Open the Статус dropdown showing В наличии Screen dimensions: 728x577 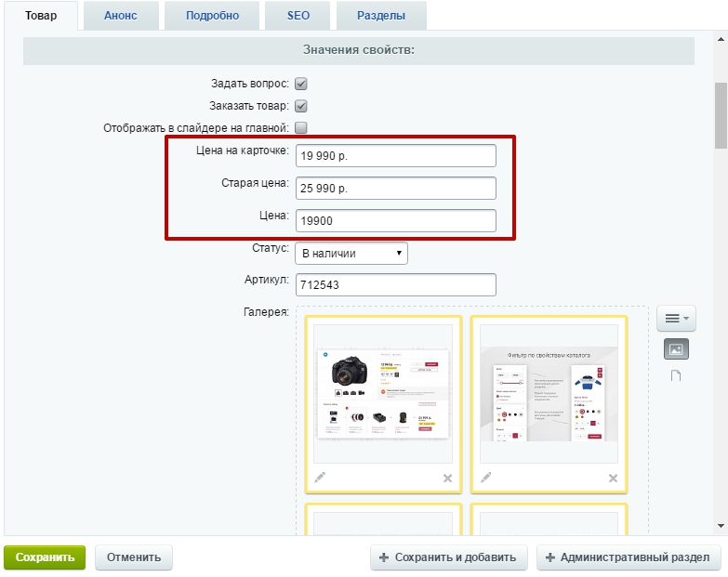(351, 254)
